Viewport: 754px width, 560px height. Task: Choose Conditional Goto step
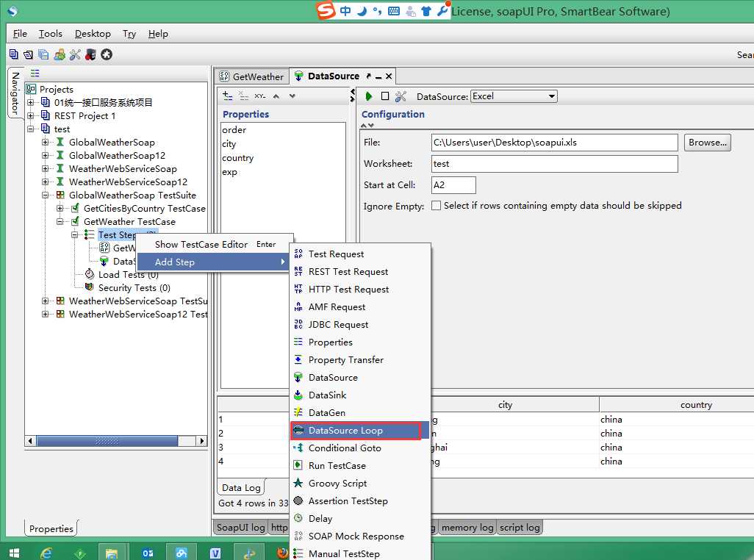360,448
